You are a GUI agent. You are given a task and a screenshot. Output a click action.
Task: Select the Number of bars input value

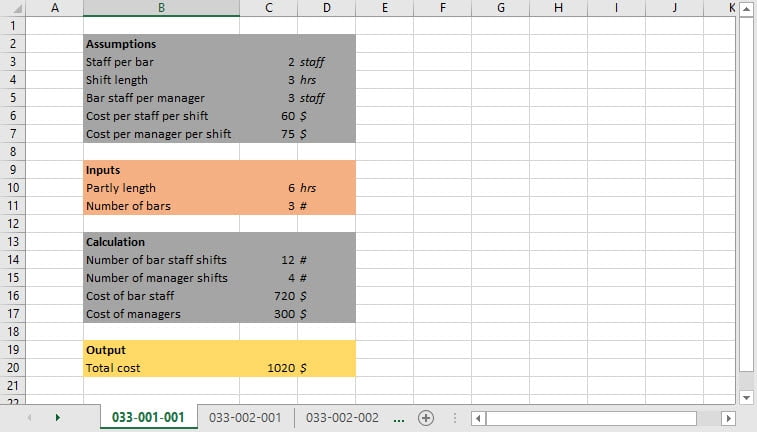point(269,206)
